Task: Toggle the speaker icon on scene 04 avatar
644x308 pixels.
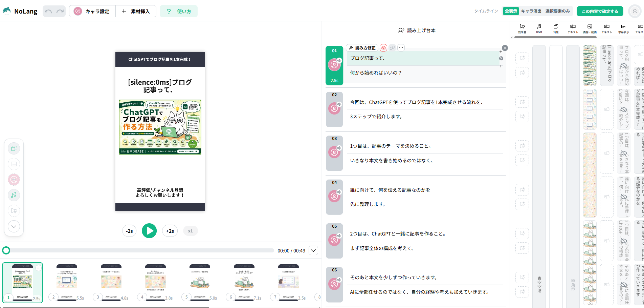Action: pyautogui.click(x=339, y=192)
